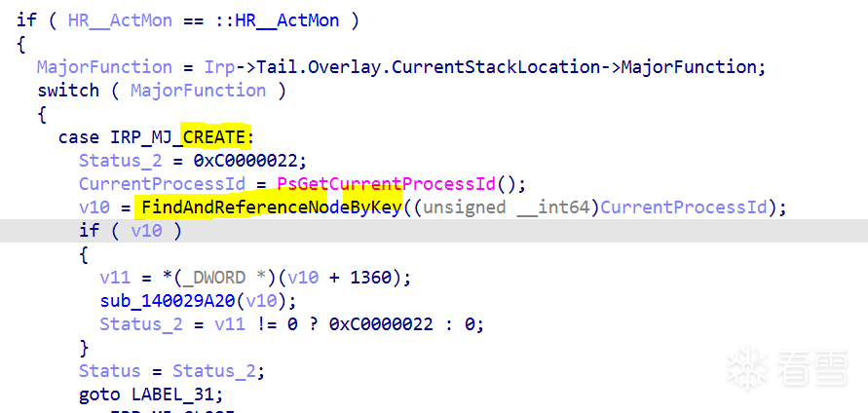
Task: Click the PsGetCurrentProcessId function name
Action: coord(387,184)
